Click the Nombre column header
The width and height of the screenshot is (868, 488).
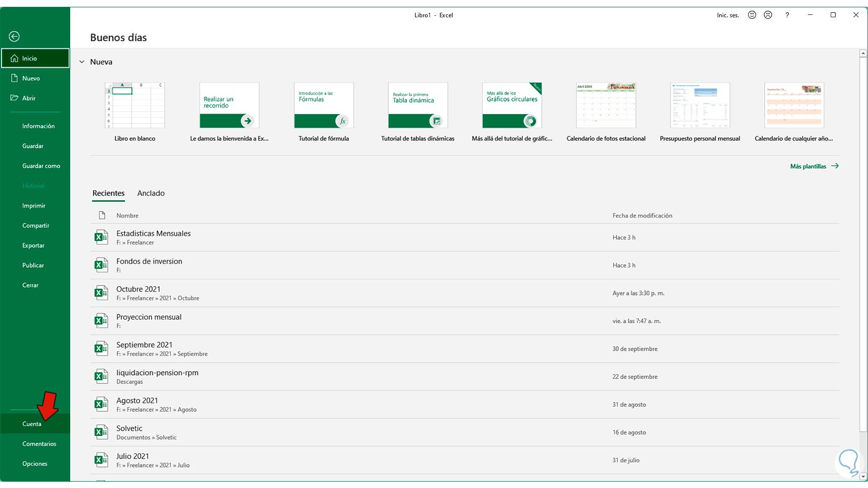(x=127, y=216)
